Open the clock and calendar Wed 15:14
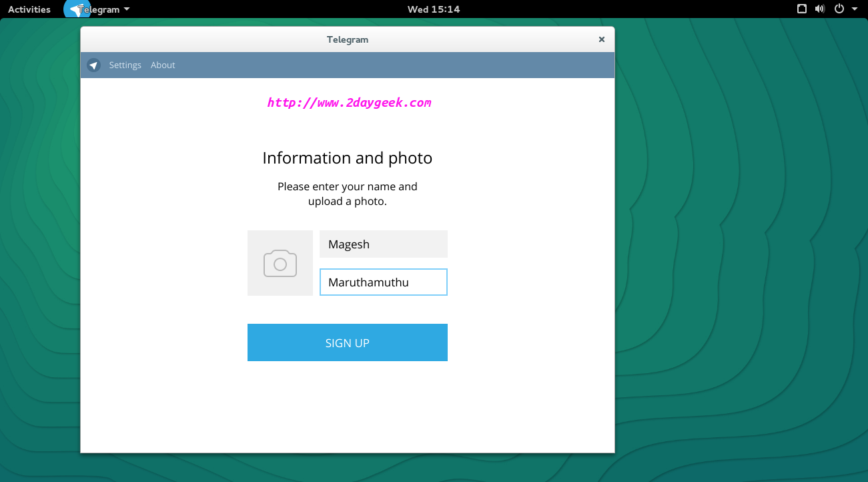This screenshot has width=868, height=482. point(434,9)
